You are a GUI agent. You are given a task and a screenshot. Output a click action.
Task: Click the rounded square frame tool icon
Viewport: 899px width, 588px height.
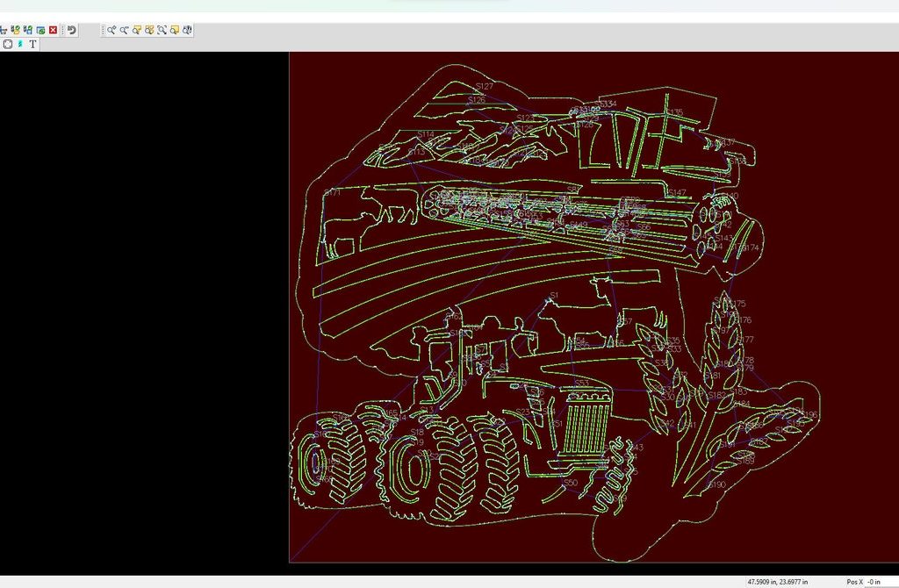coord(8,44)
